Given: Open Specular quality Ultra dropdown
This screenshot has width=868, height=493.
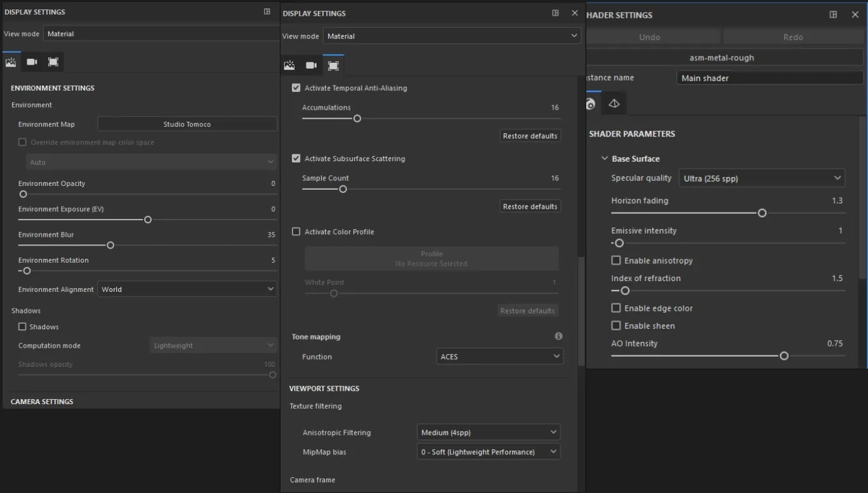Looking at the screenshot, I should [x=761, y=178].
